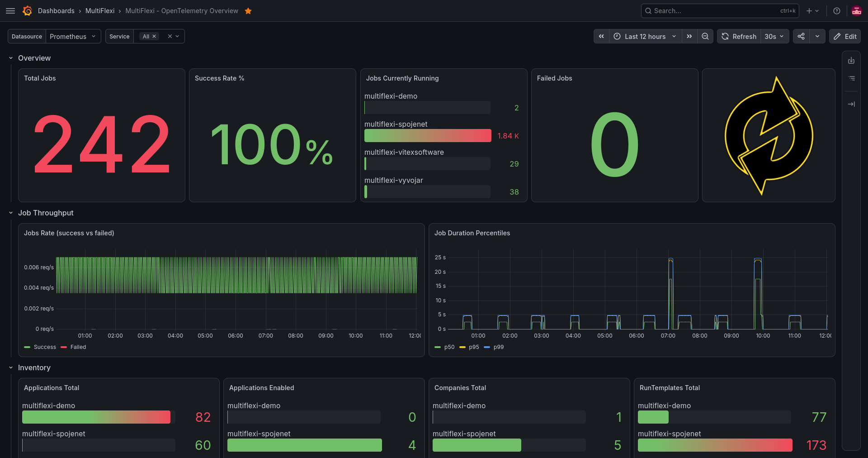The image size is (868, 458).
Task: Click the 100% success rate value
Action: (x=272, y=144)
